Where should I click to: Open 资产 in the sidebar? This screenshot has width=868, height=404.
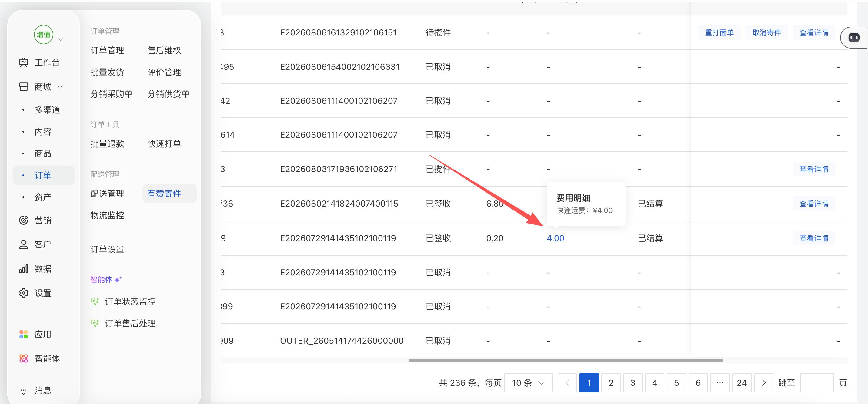tap(43, 197)
